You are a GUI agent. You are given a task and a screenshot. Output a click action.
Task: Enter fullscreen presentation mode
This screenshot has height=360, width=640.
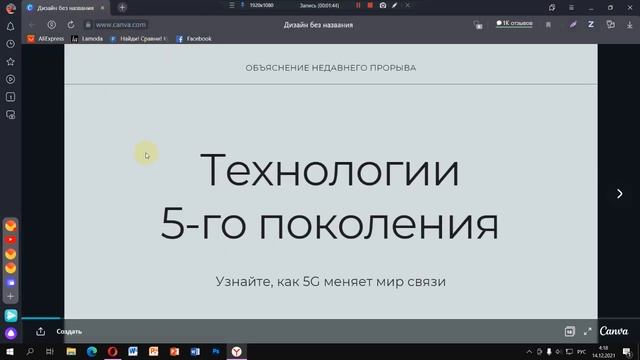coord(587,331)
